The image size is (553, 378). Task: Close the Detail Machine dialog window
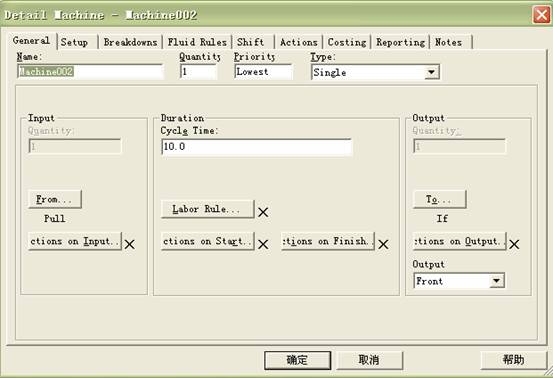coord(541,15)
